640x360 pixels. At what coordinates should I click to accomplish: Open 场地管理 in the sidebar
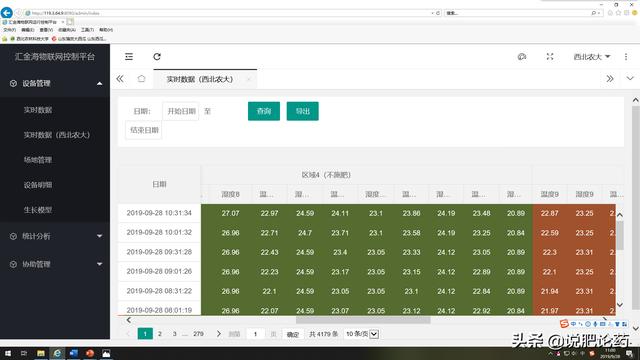(38, 160)
